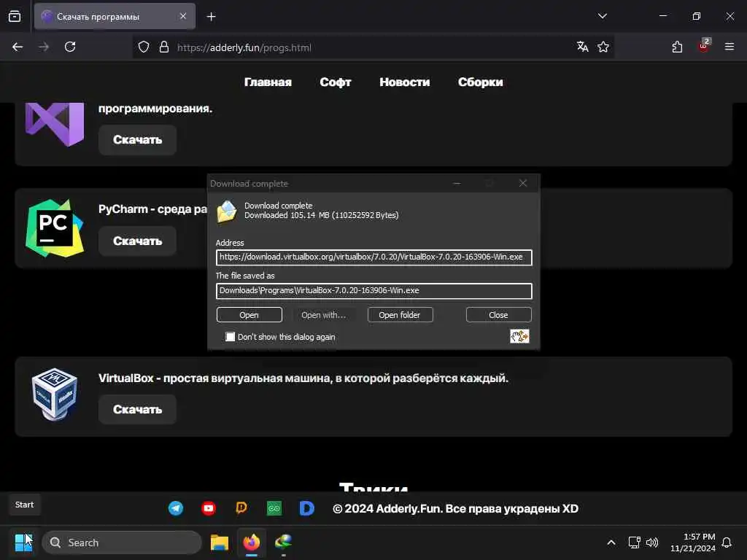This screenshot has width=747, height=560.
Task: Download Visual Studio with Скачать button
Action: coord(137,139)
